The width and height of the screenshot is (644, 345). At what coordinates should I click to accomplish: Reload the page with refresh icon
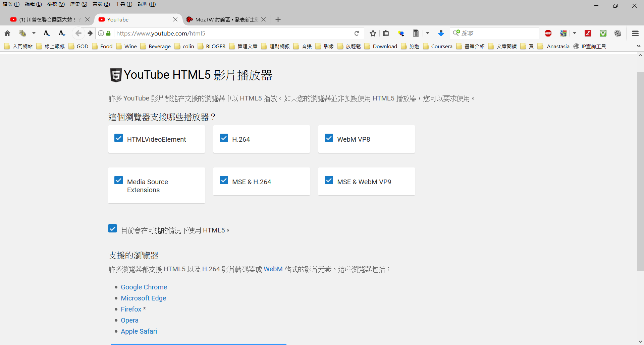(x=357, y=33)
